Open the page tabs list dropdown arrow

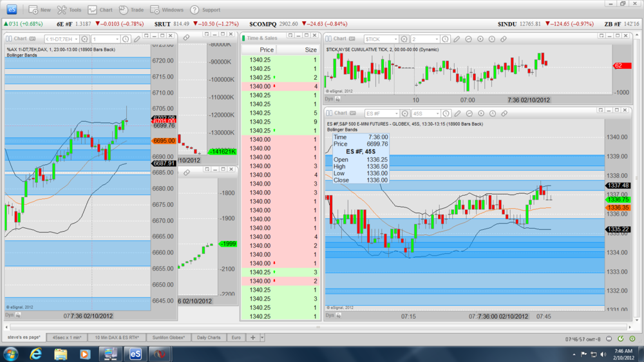(x=262, y=338)
